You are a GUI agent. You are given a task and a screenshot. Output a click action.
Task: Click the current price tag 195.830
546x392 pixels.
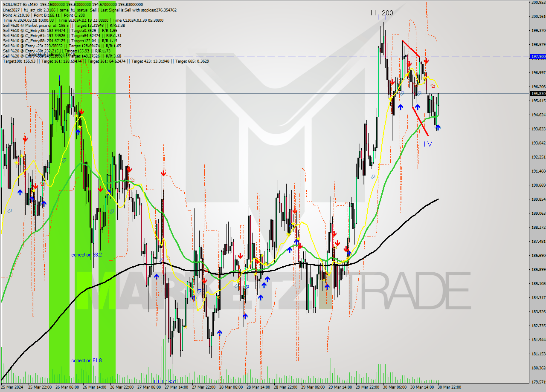pos(537,93)
